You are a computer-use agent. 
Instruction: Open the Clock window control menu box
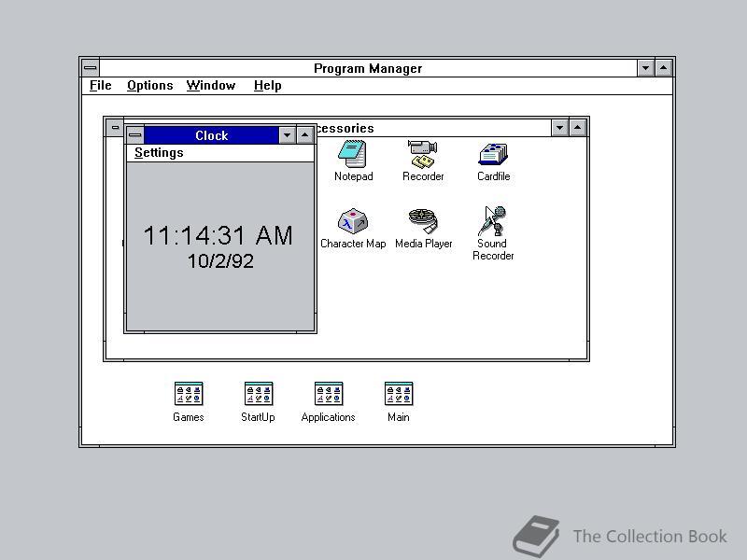coord(134,135)
